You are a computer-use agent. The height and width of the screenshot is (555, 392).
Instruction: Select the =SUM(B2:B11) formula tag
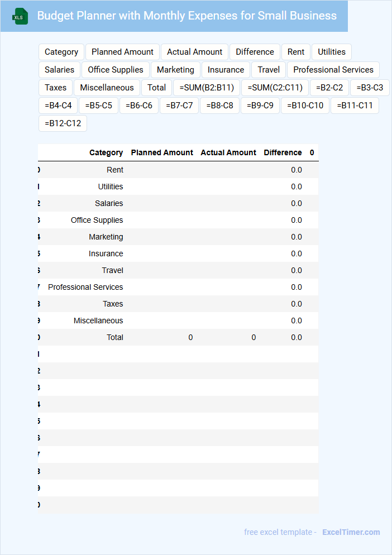click(x=207, y=88)
